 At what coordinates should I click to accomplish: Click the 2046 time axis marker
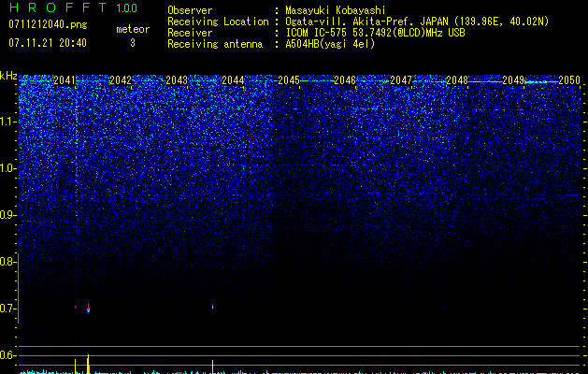pos(345,80)
